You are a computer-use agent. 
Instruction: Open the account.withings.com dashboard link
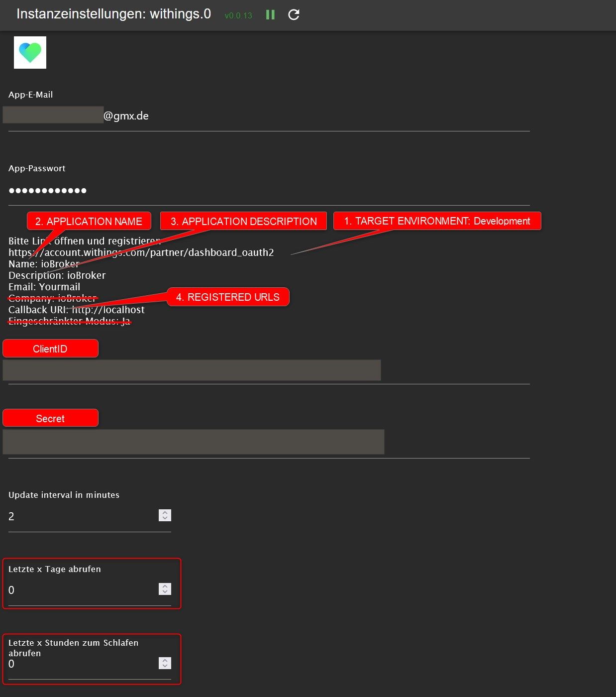141,252
